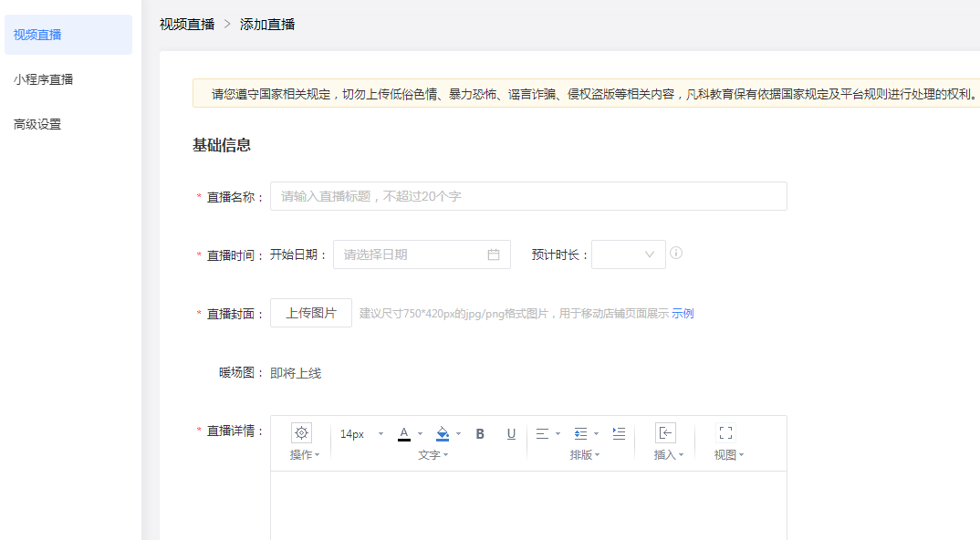The width and height of the screenshot is (980, 540).
Task: Click the 直播名称 title input field
Action: tap(528, 196)
